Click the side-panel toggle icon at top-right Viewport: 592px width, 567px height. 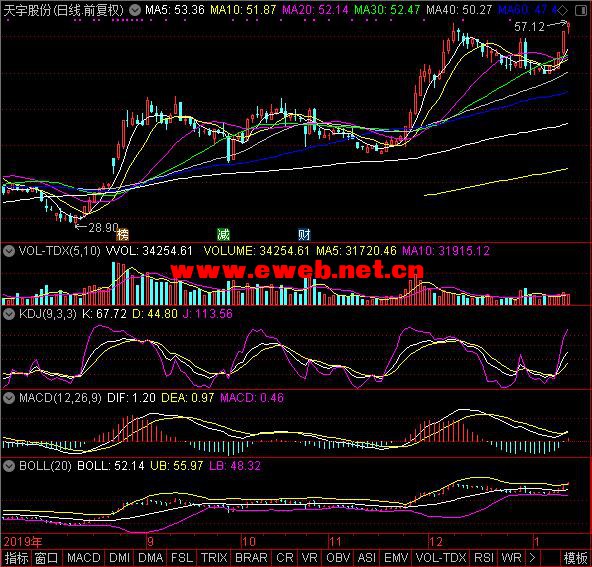[581, 11]
